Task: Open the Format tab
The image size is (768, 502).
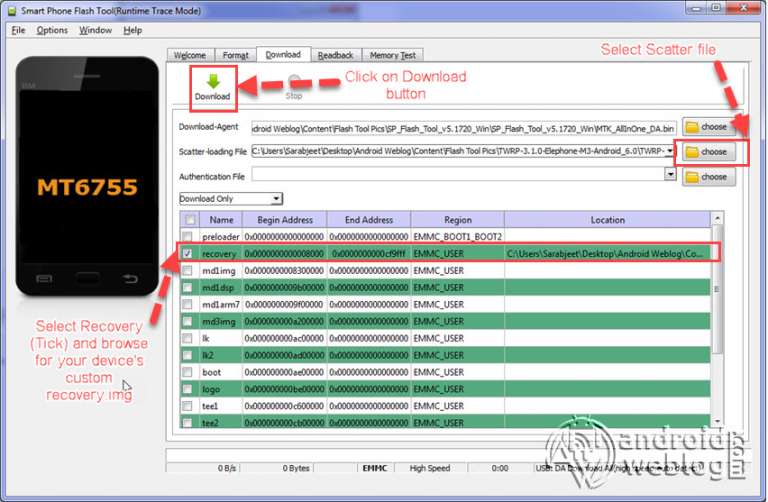Action: click(236, 55)
